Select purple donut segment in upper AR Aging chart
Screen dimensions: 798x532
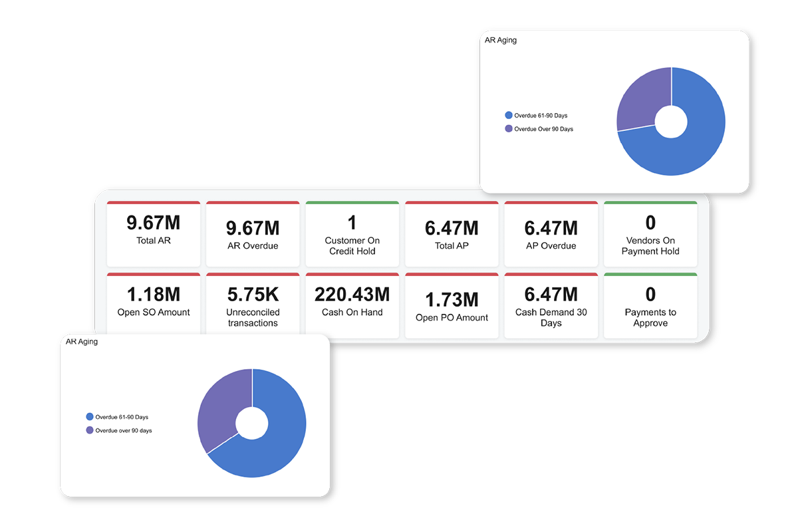(x=642, y=100)
